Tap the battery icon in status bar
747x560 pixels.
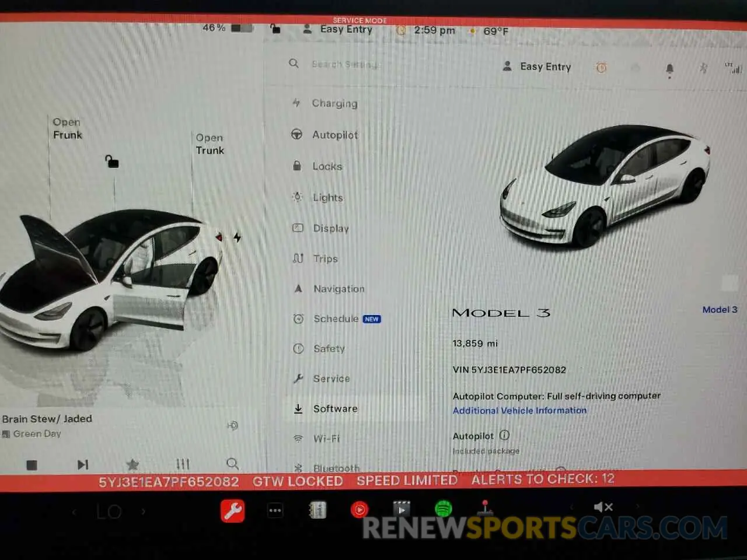click(242, 27)
